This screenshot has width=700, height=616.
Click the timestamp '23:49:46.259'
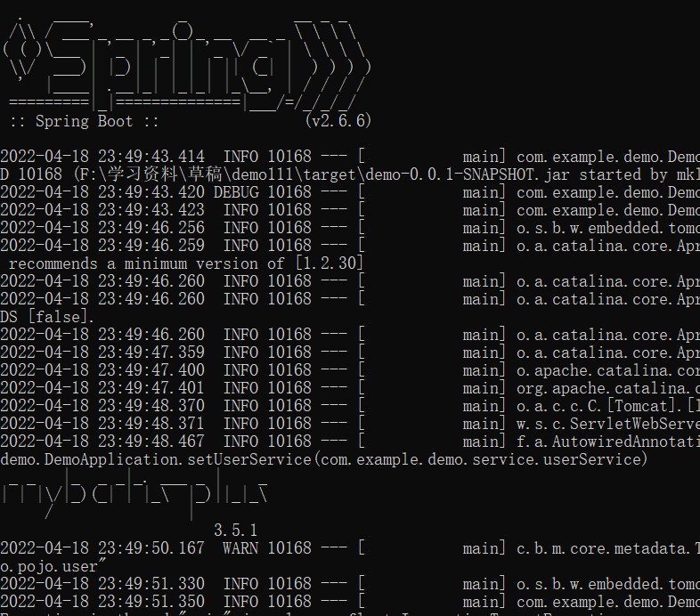tap(151, 246)
